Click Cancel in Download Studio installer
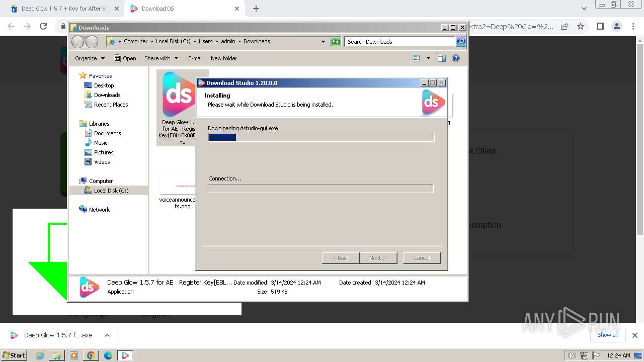This screenshot has width=644, height=362. point(422,258)
